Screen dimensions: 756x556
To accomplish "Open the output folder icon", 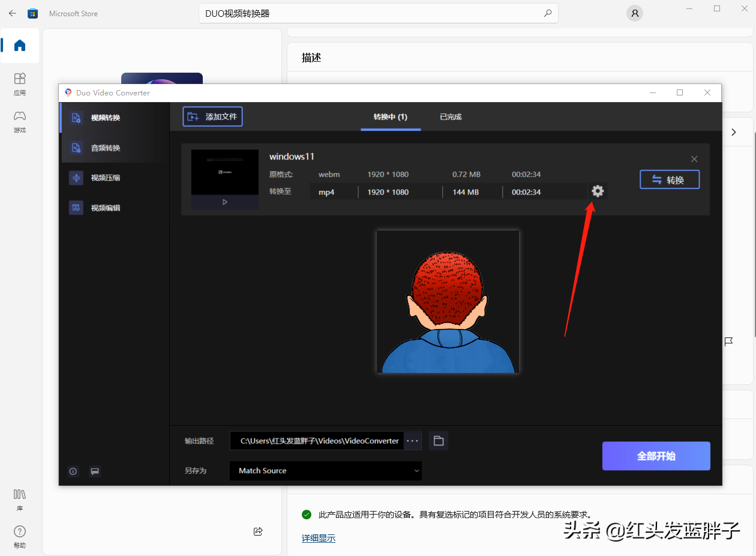I will (x=439, y=441).
